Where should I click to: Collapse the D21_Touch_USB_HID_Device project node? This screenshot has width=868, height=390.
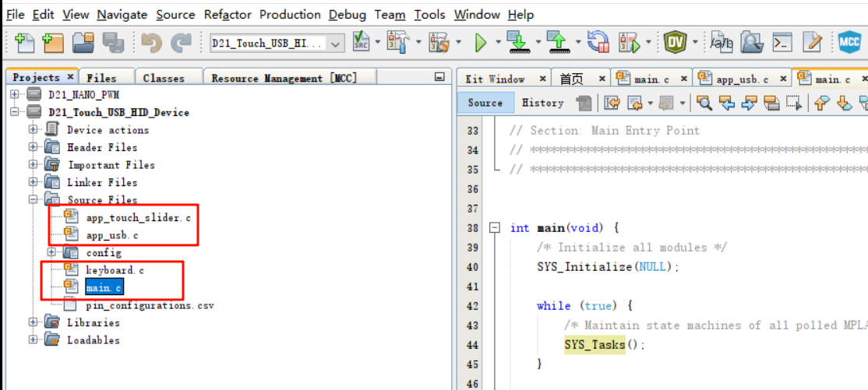pos(14,112)
